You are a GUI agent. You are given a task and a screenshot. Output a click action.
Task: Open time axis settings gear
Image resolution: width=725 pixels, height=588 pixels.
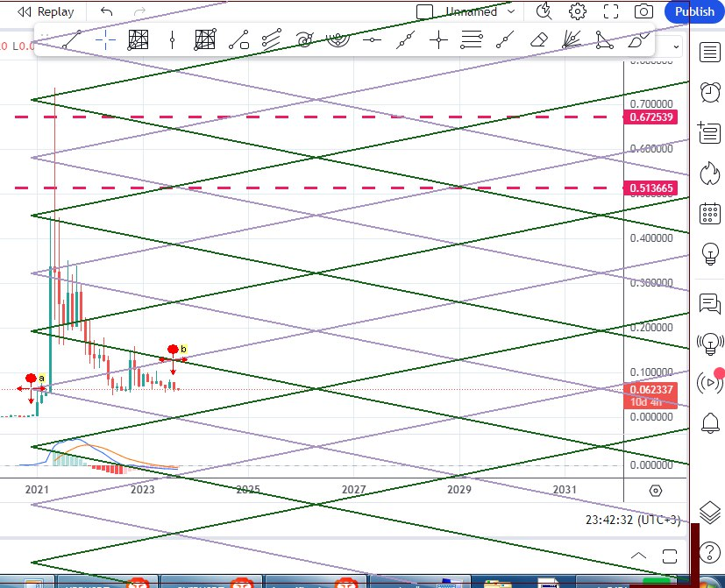[656, 491]
